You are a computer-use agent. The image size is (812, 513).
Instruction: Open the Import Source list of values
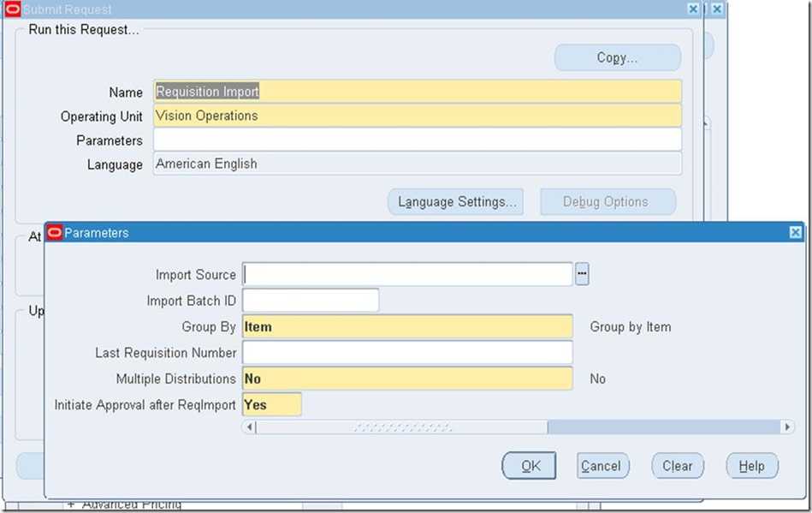[582, 274]
